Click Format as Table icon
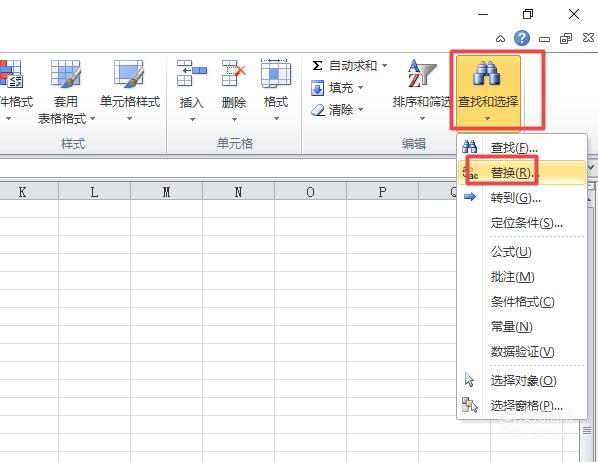This screenshot has height=462, width=598. (66, 73)
